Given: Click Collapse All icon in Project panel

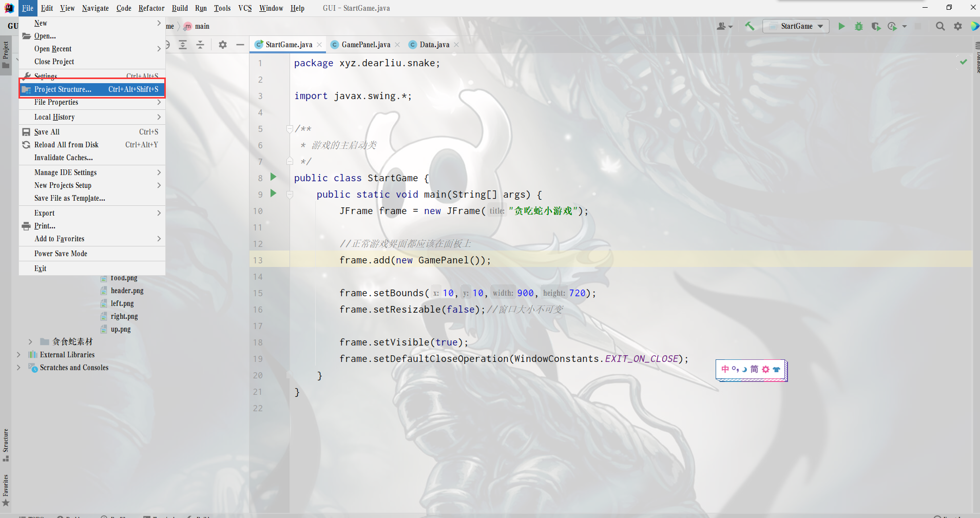Looking at the screenshot, I should tap(200, 45).
